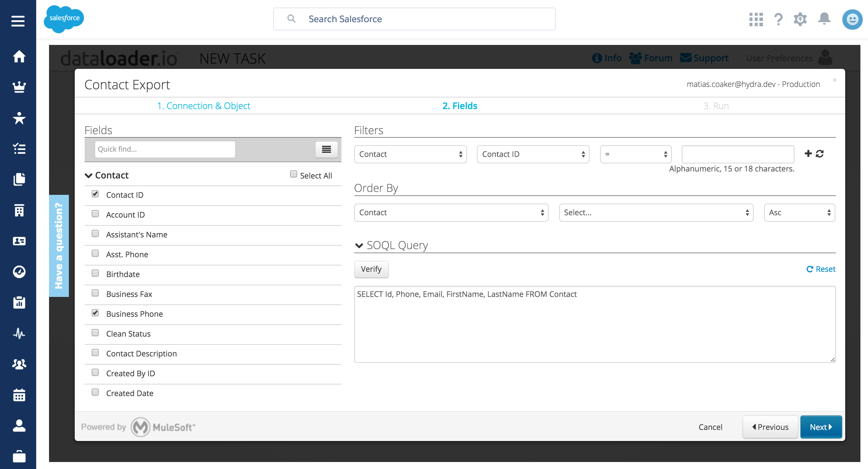Select step 2 Fields tab
868x469 pixels.
[460, 106]
